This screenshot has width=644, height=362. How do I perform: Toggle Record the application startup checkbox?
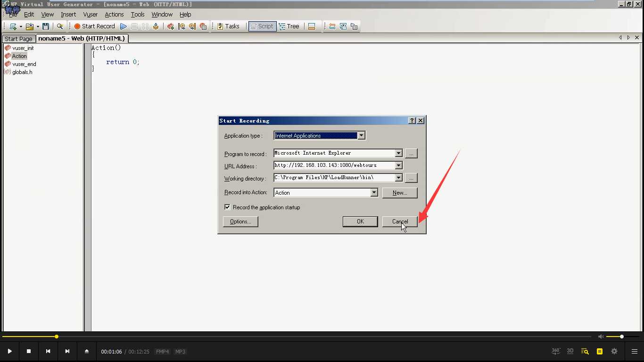point(227,207)
